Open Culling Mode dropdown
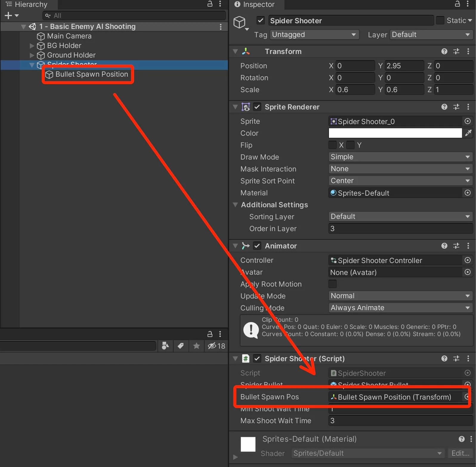This screenshot has width=476, height=467. 401,308
